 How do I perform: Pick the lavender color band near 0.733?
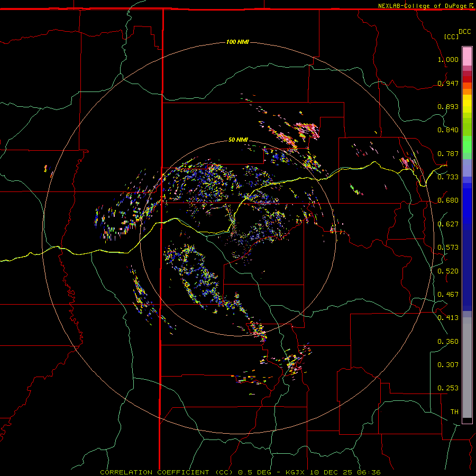[x=467, y=168]
